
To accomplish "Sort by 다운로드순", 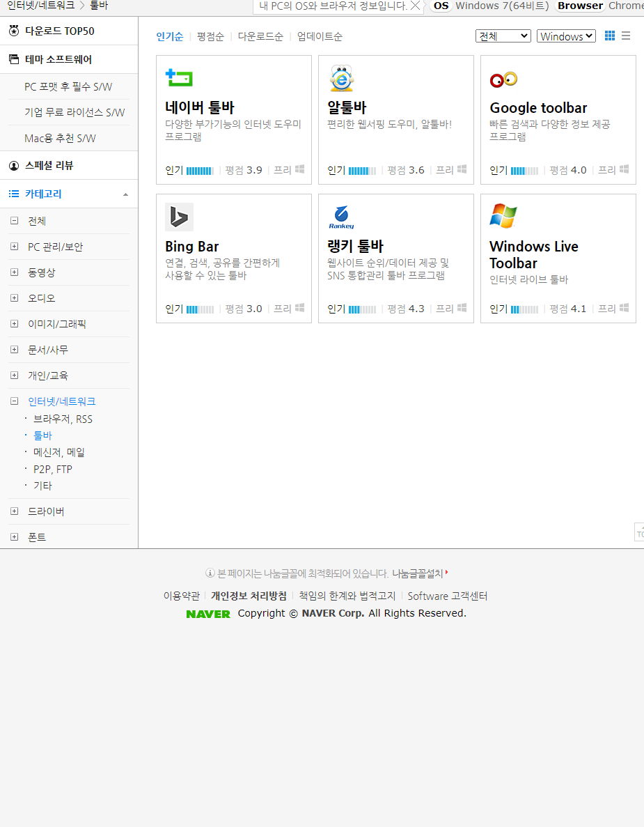I will click(x=260, y=36).
